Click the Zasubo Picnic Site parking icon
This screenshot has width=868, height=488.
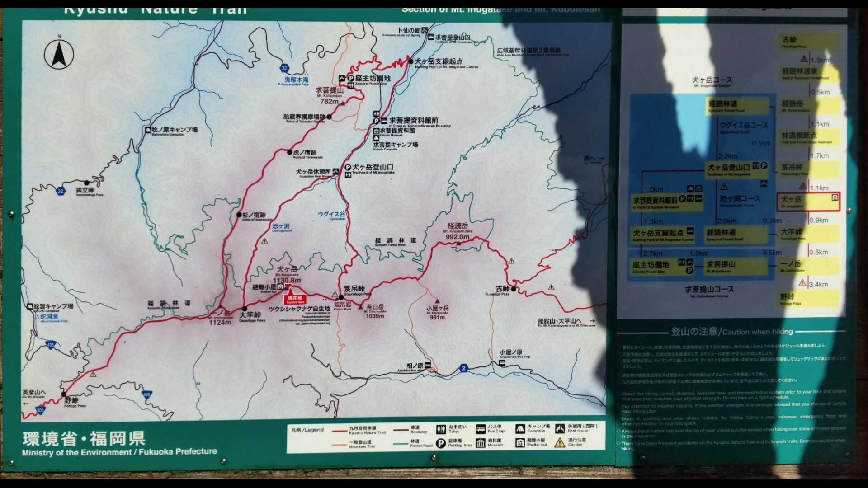pyautogui.click(x=350, y=78)
